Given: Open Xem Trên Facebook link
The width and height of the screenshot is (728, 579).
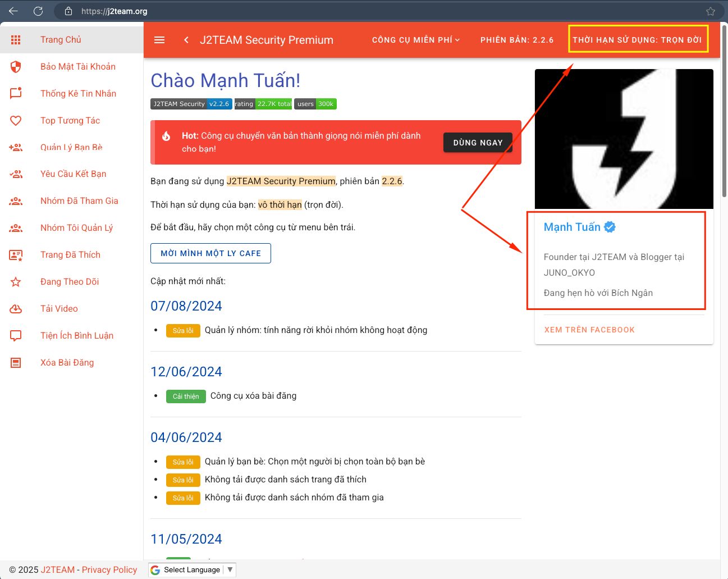Looking at the screenshot, I should [589, 330].
